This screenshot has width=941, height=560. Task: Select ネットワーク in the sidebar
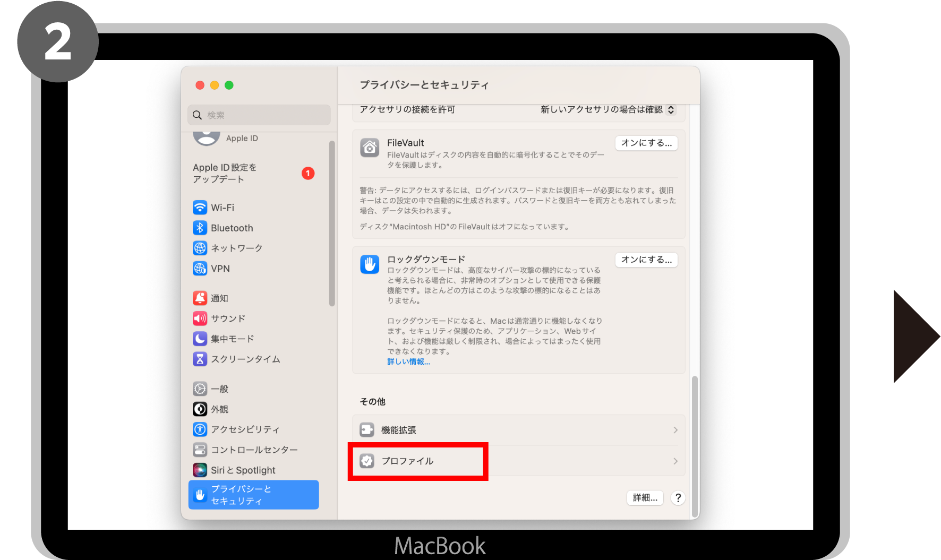236,248
